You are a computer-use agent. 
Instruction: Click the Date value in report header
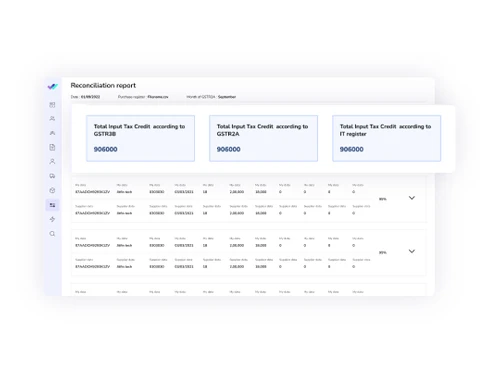click(90, 97)
